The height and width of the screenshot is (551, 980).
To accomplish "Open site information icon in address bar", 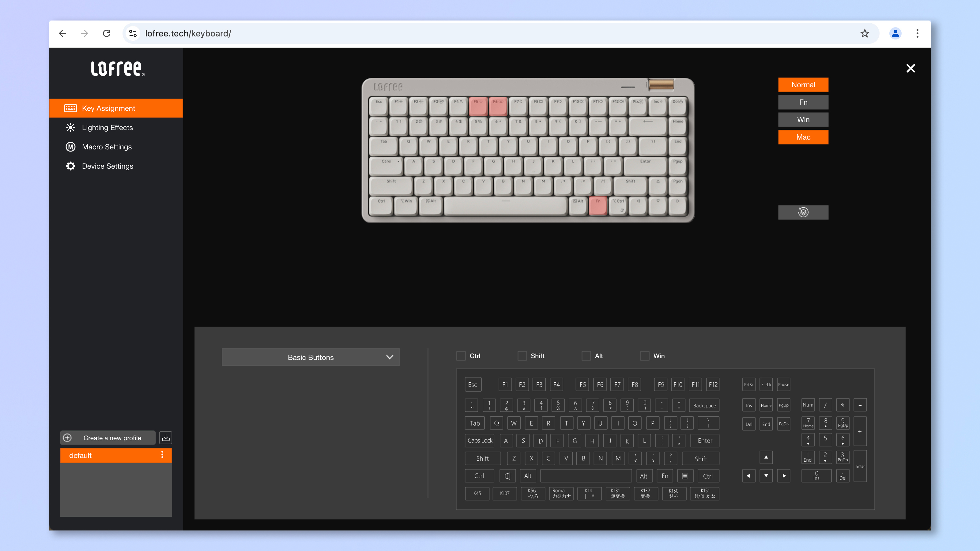I will click(x=133, y=33).
